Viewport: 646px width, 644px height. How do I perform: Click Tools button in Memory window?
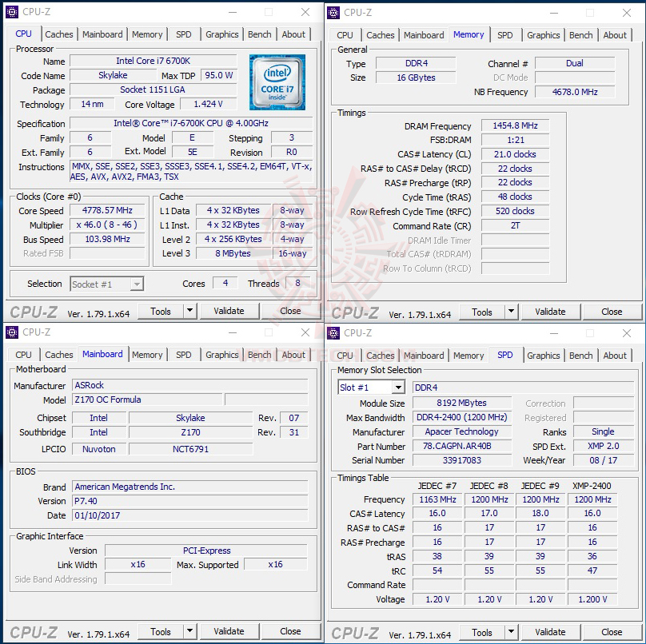click(482, 312)
